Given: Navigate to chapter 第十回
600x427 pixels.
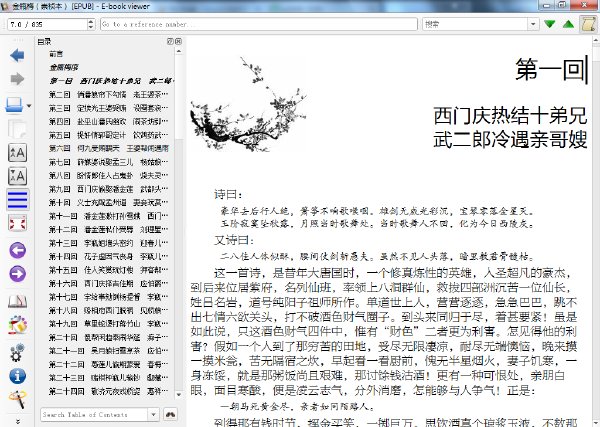Looking at the screenshot, I should click(108, 202).
